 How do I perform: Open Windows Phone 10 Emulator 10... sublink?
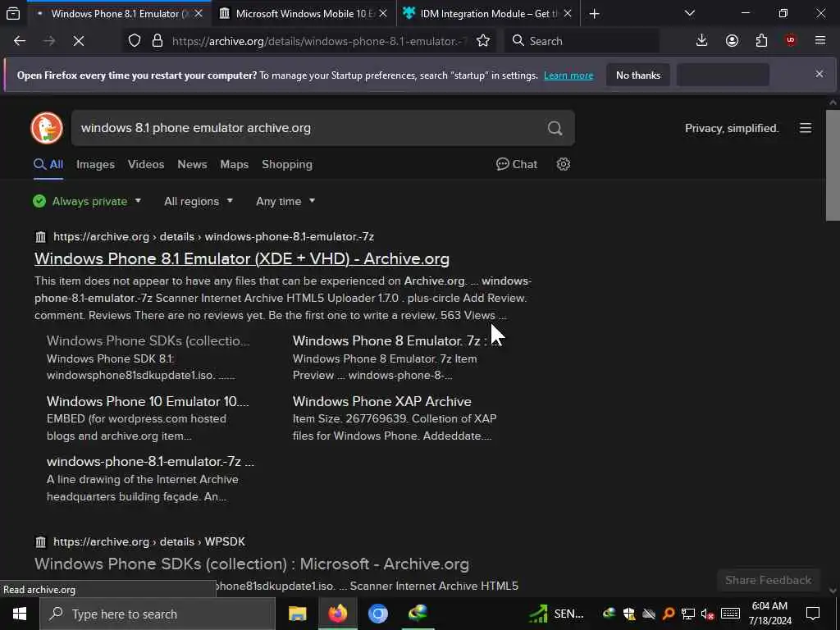point(148,401)
